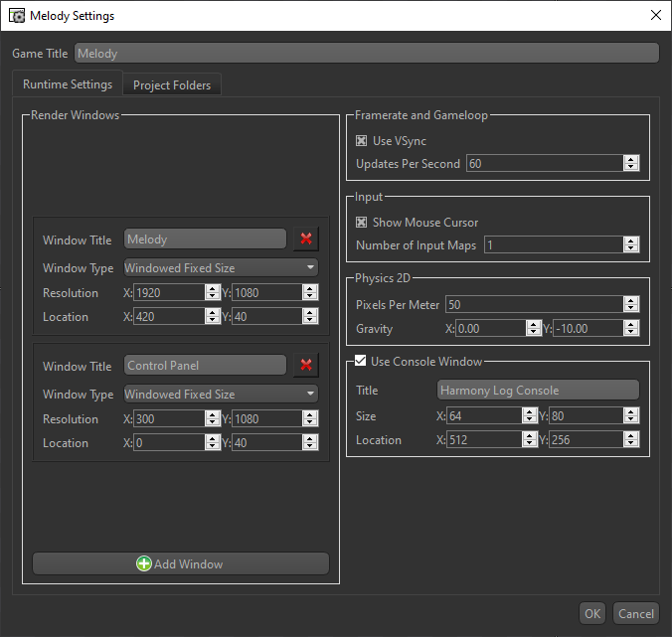Step the console Location X spinner
Image resolution: width=672 pixels, height=637 pixels.
coord(530,439)
